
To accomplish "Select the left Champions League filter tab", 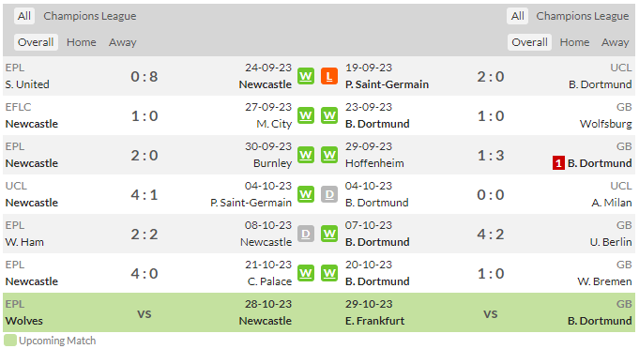I will tap(90, 16).
